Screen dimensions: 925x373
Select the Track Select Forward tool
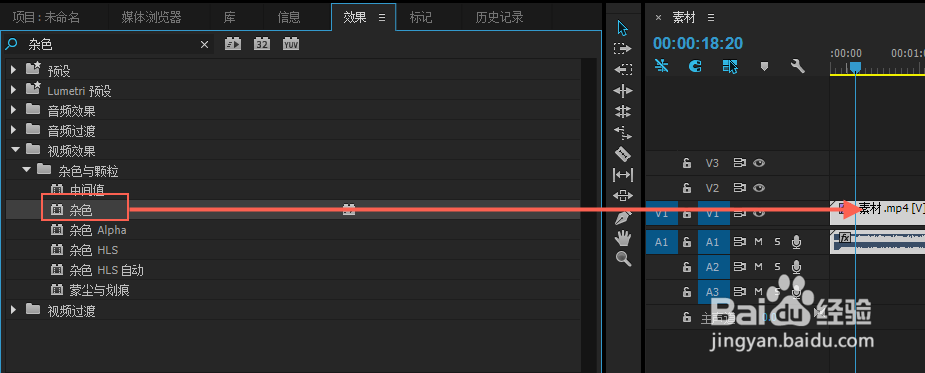(x=622, y=48)
